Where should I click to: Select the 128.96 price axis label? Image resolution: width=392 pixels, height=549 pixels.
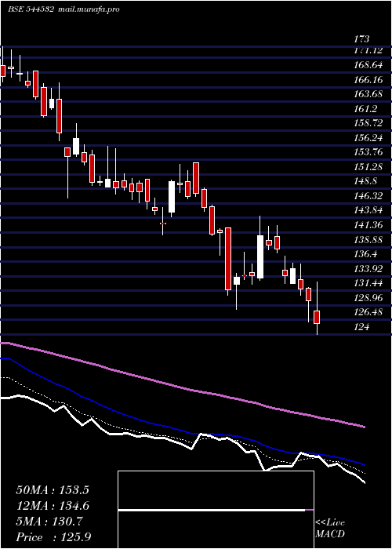[x=368, y=297]
